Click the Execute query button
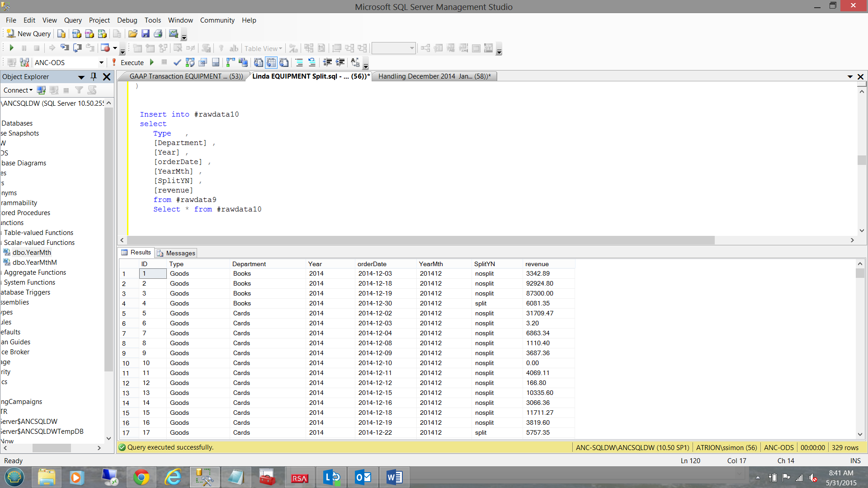 128,62
